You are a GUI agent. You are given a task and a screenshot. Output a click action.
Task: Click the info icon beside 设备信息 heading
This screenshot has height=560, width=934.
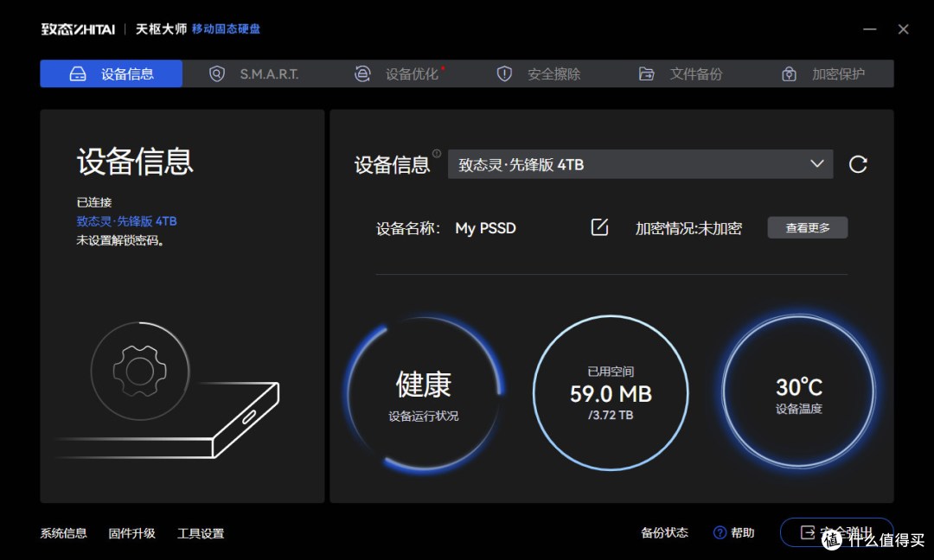[x=437, y=154]
